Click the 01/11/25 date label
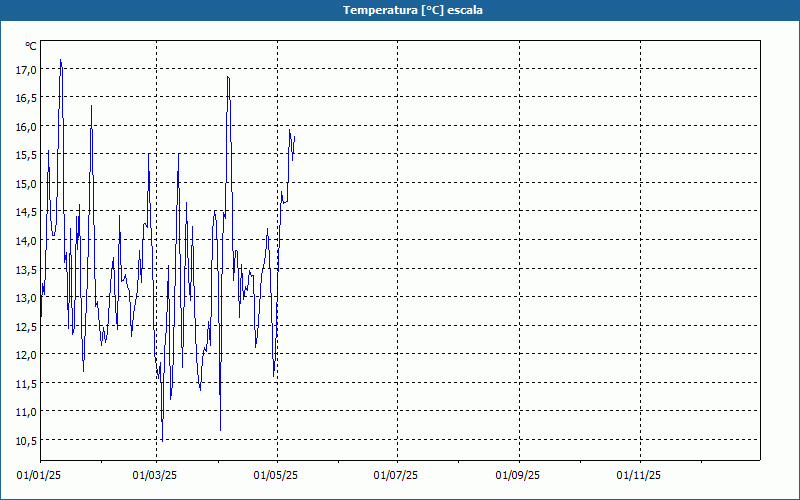 click(639, 476)
